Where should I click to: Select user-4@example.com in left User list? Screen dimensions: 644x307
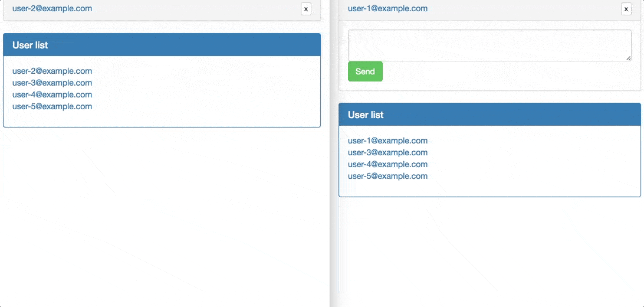coord(52,95)
